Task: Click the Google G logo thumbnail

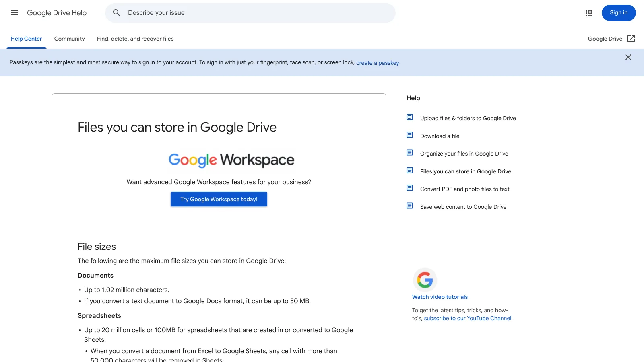Action: point(425,280)
